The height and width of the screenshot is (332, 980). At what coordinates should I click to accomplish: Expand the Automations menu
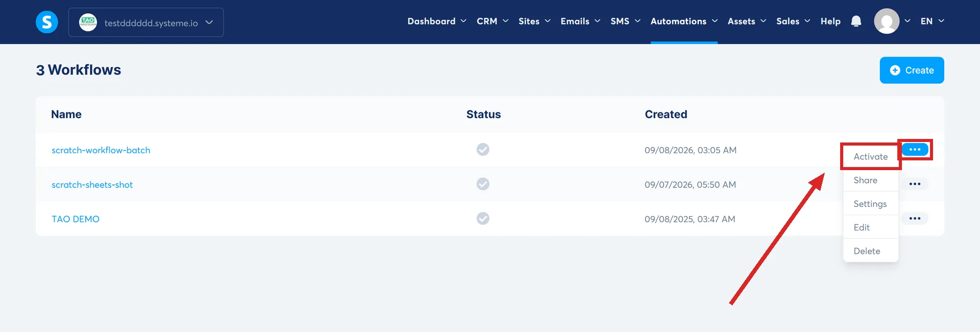tap(684, 21)
